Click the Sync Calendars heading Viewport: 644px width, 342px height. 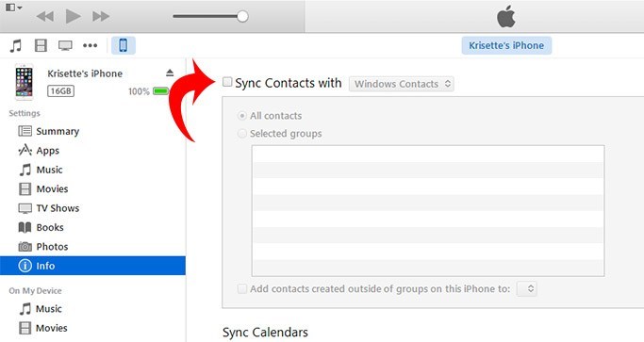[x=265, y=333]
